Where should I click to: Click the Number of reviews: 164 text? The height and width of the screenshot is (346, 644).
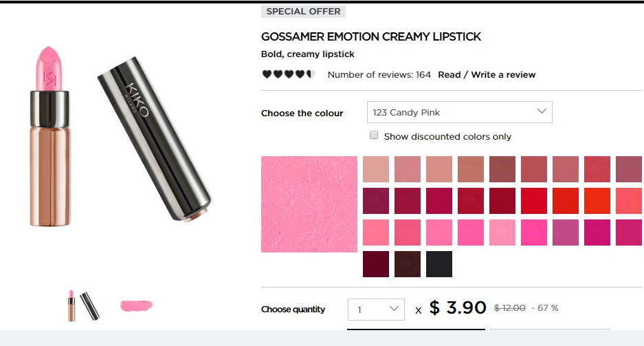pos(379,74)
